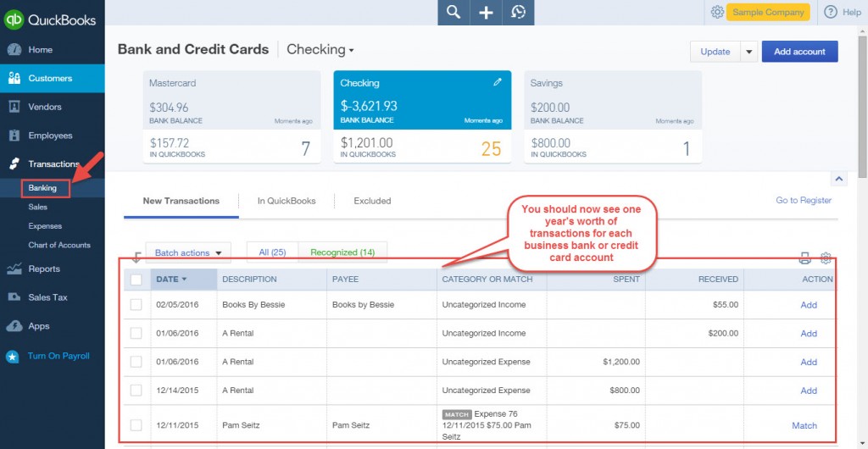Click Match for Pam Seitz row
The image size is (868, 449).
(x=804, y=425)
